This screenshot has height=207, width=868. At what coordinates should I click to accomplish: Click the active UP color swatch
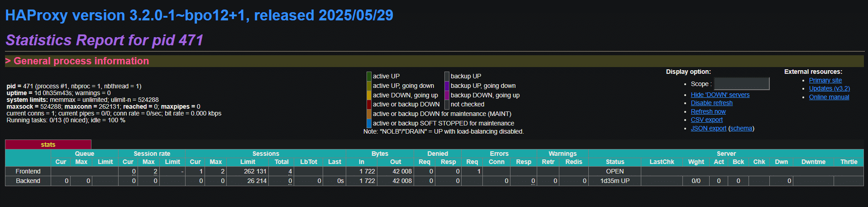tap(369, 76)
